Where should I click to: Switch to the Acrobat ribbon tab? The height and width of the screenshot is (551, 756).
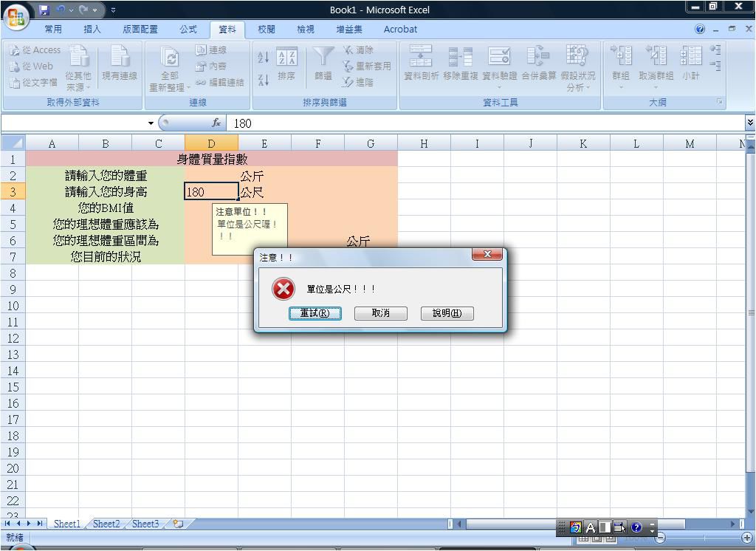coord(400,30)
